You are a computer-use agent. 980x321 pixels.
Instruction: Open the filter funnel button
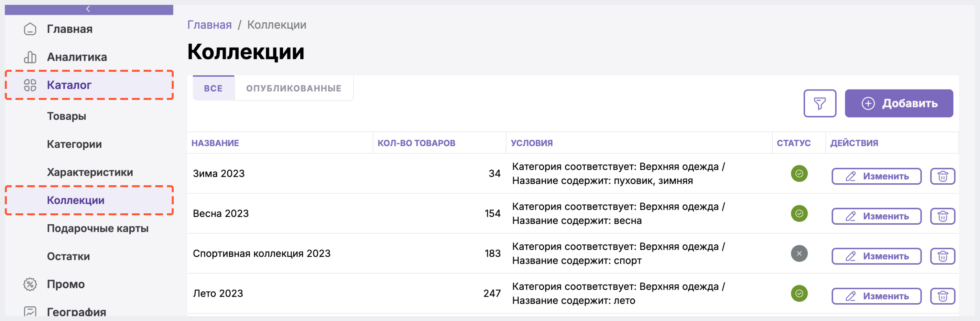(820, 103)
